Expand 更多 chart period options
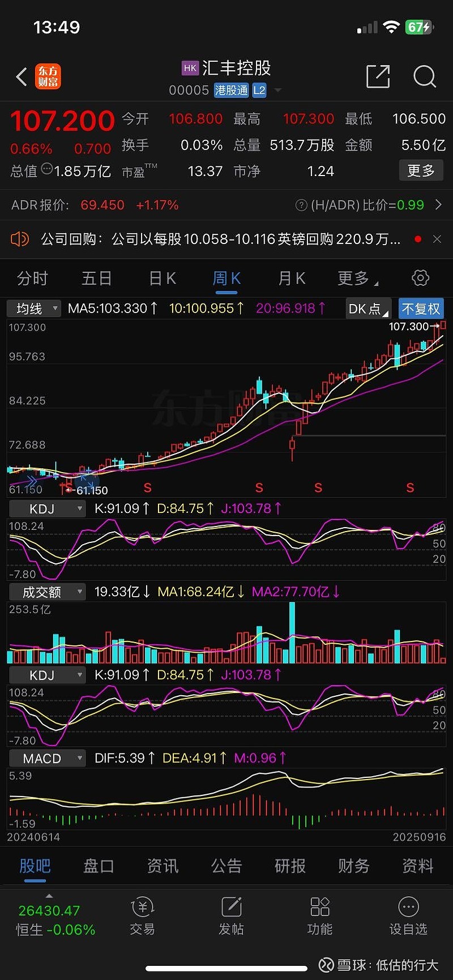Image resolution: width=453 pixels, height=980 pixels. tap(357, 278)
